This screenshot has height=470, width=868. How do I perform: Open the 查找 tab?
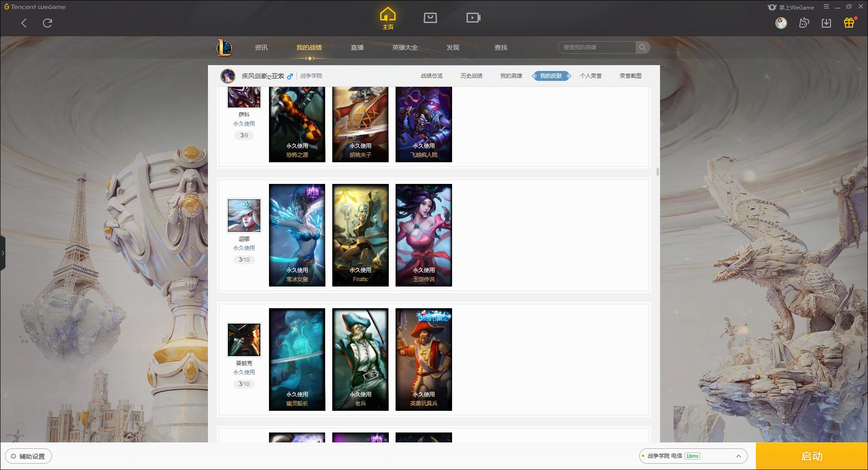[x=501, y=47]
